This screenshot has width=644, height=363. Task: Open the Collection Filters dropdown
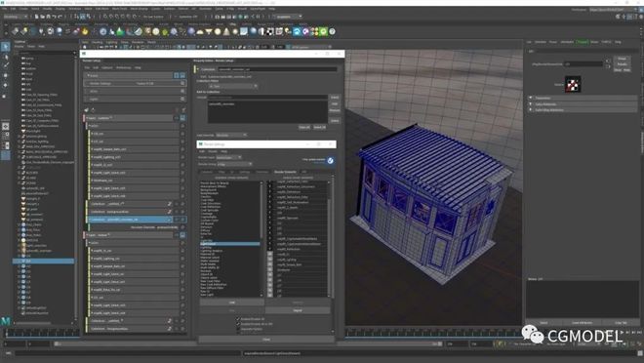(x=233, y=86)
